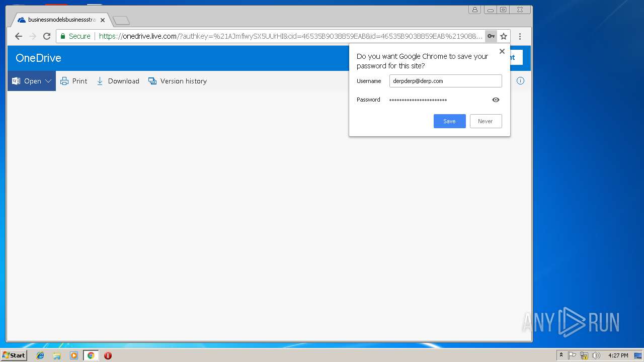Click the info details icon
The width and height of the screenshot is (644, 362).
pyautogui.click(x=520, y=81)
